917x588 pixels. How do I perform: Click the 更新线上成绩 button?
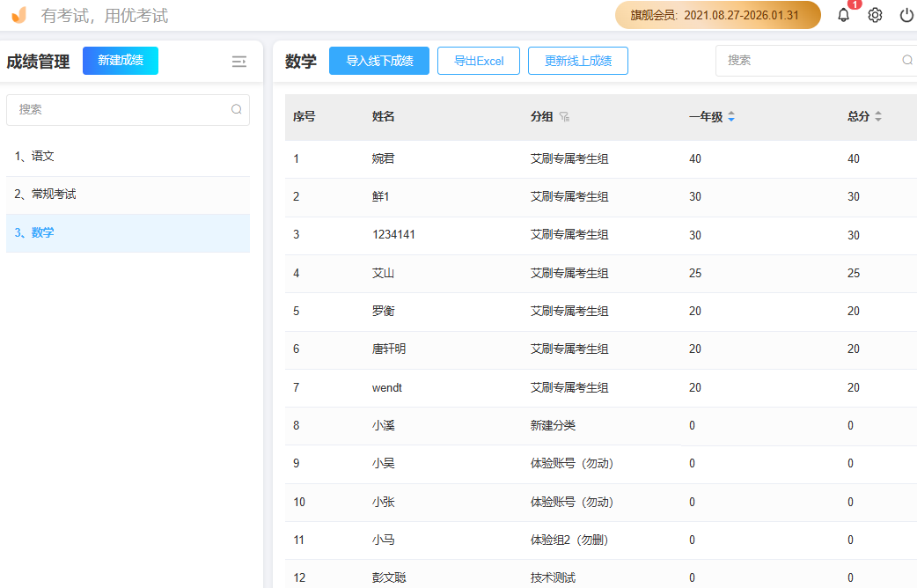[x=577, y=61]
